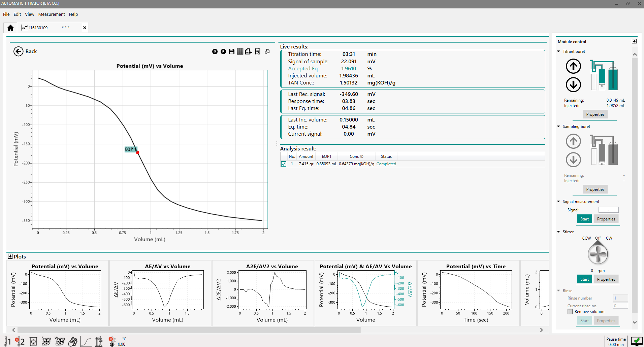Image resolution: width=644 pixels, height=347 pixels.
Task: Click the receipt report icon
Action: coord(258,51)
